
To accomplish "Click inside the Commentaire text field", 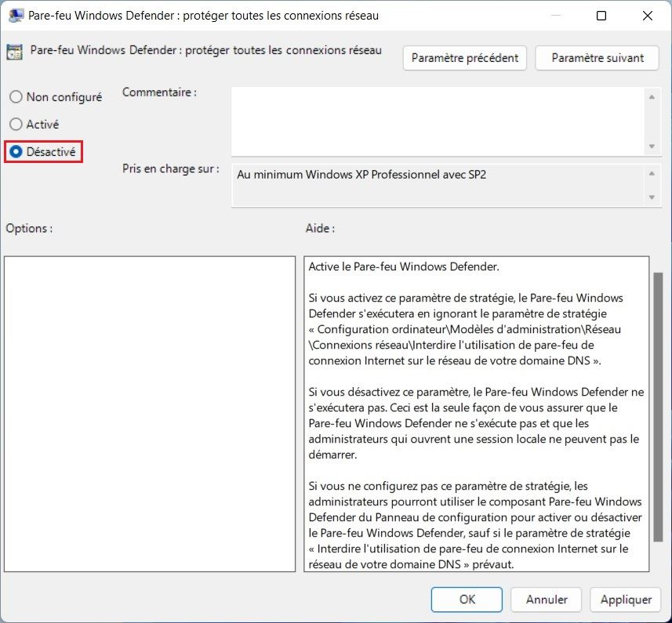I will point(437,121).
